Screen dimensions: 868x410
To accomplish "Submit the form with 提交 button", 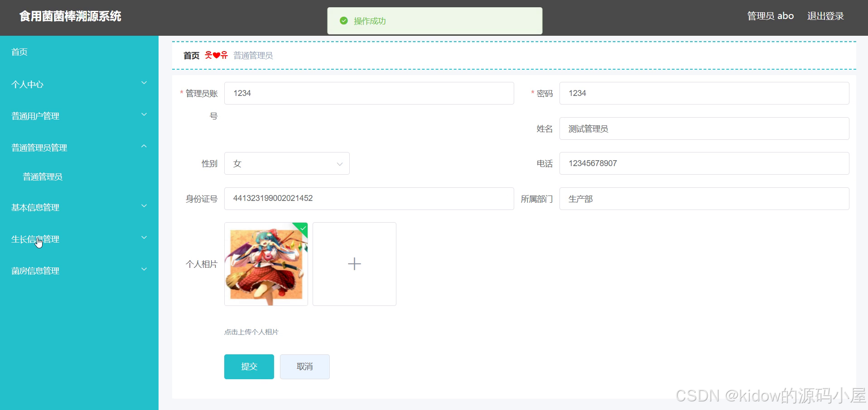I will point(249,367).
